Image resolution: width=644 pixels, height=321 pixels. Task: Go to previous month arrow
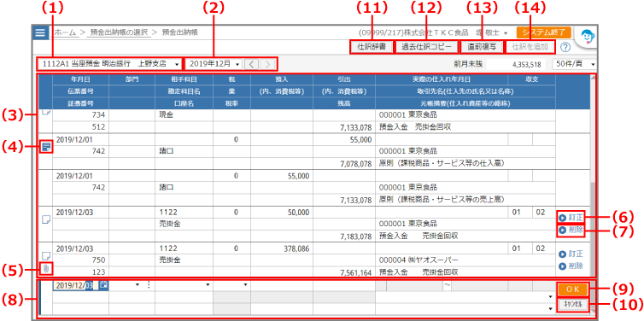click(x=252, y=64)
